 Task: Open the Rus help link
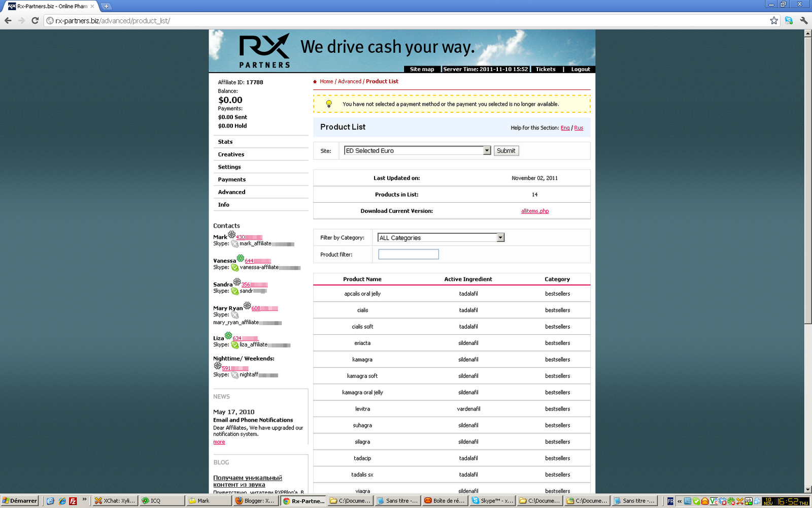[x=579, y=128]
